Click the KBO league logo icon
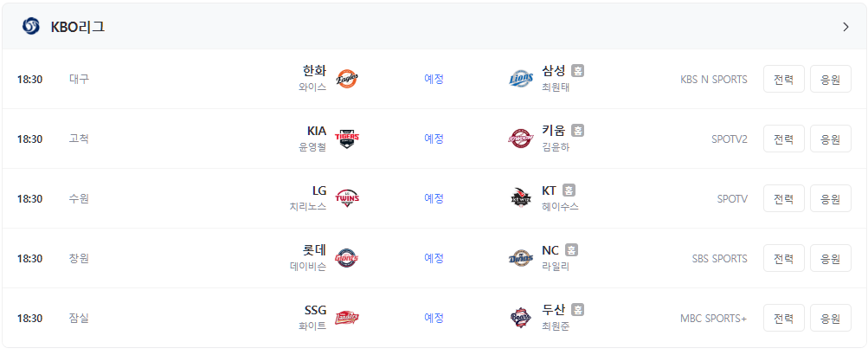Screen dimensions: 868x355 coord(31,27)
